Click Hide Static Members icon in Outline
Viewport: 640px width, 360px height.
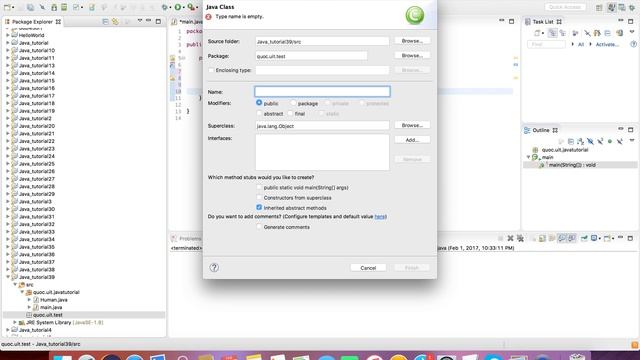[600, 141]
